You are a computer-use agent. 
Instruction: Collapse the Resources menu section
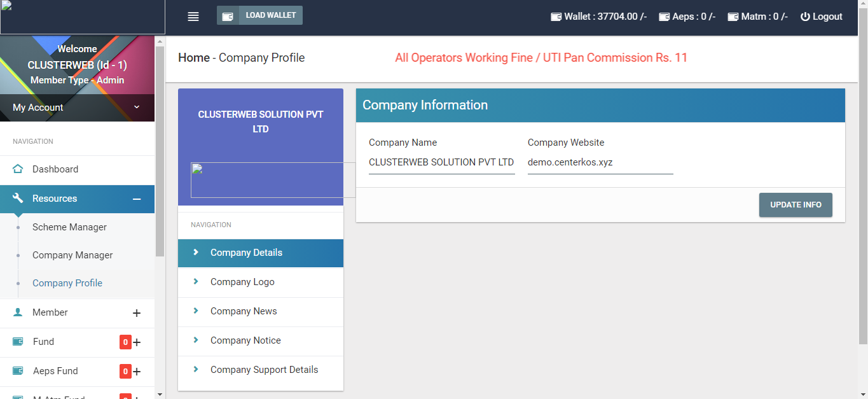136,199
